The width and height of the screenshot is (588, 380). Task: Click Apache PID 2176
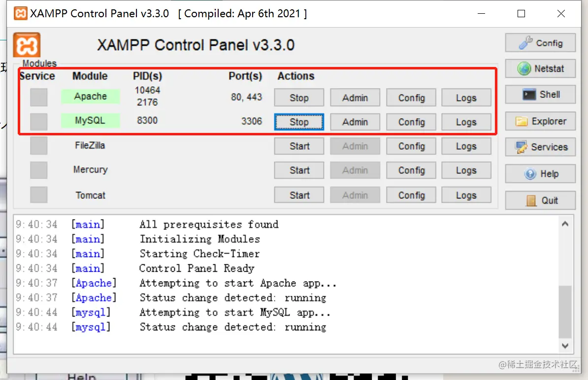click(147, 102)
